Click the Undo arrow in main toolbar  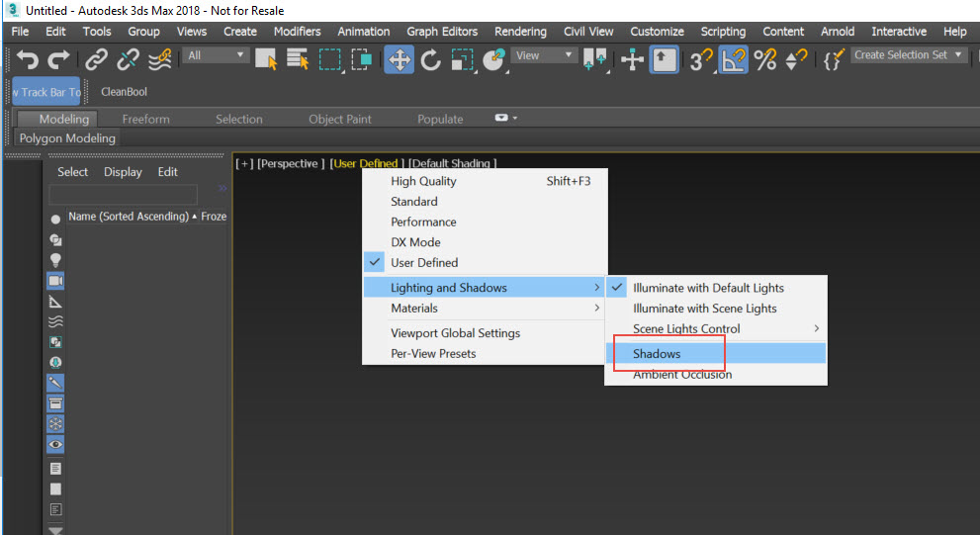tap(28, 60)
